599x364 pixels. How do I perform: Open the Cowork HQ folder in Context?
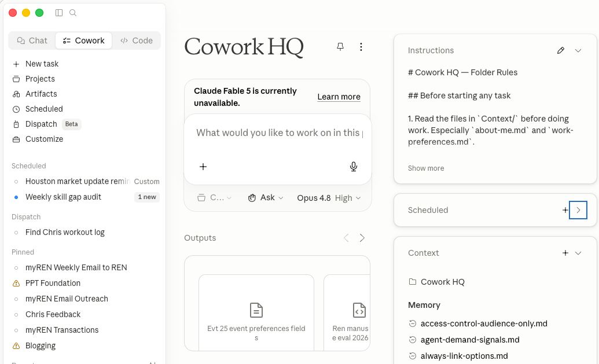tap(436, 282)
